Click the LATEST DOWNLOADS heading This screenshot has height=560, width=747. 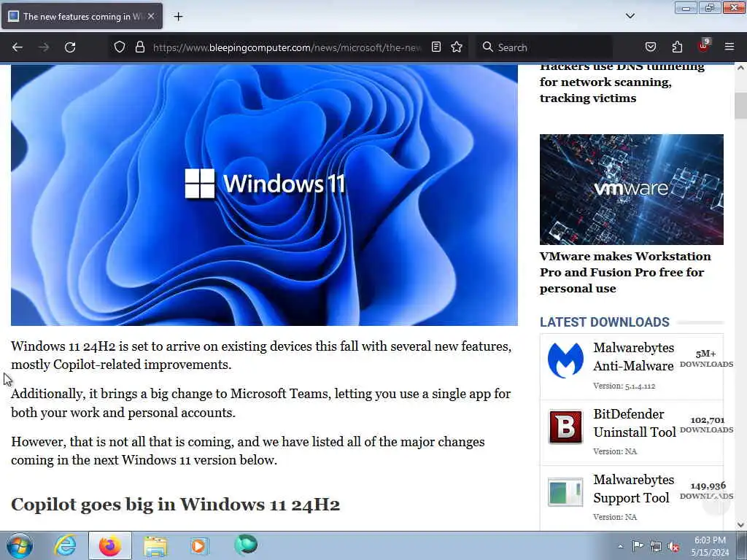[x=605, y=322]
